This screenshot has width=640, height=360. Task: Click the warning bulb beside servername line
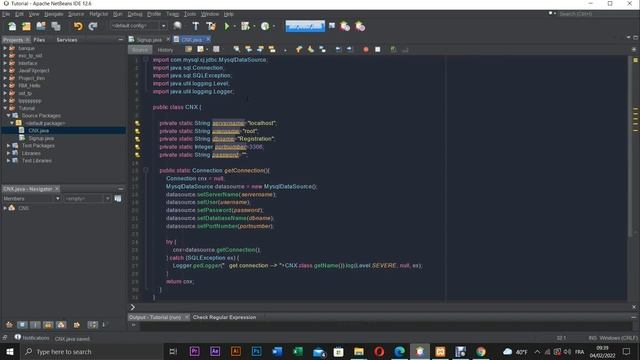coord(138,123)
